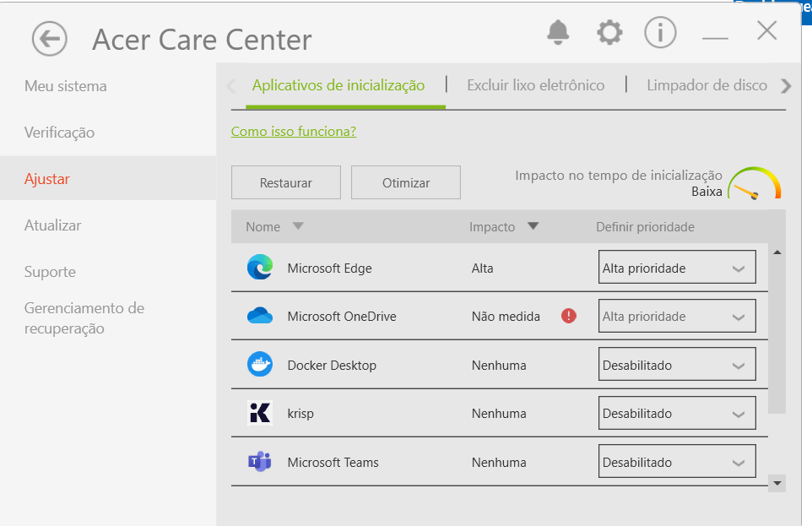This screenshot has height=526, width=812.
Task: Click the Microsoft OneDrive name text
Action: 342,316
